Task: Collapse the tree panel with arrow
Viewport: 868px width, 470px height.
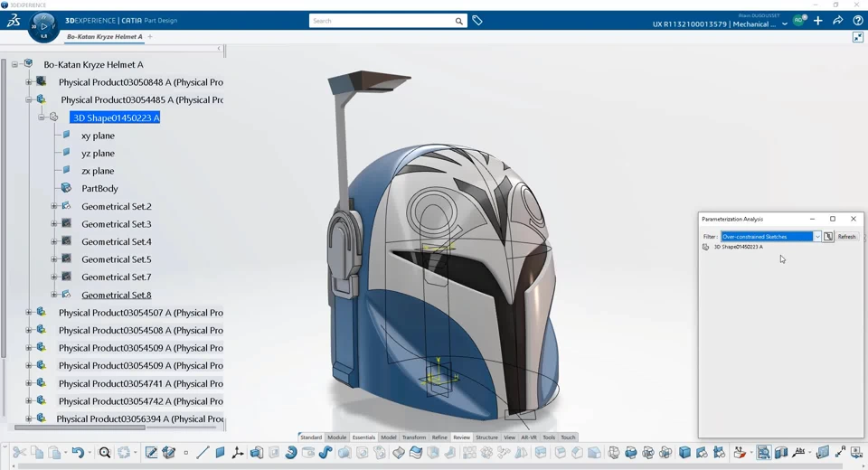Action: (219, 49)
